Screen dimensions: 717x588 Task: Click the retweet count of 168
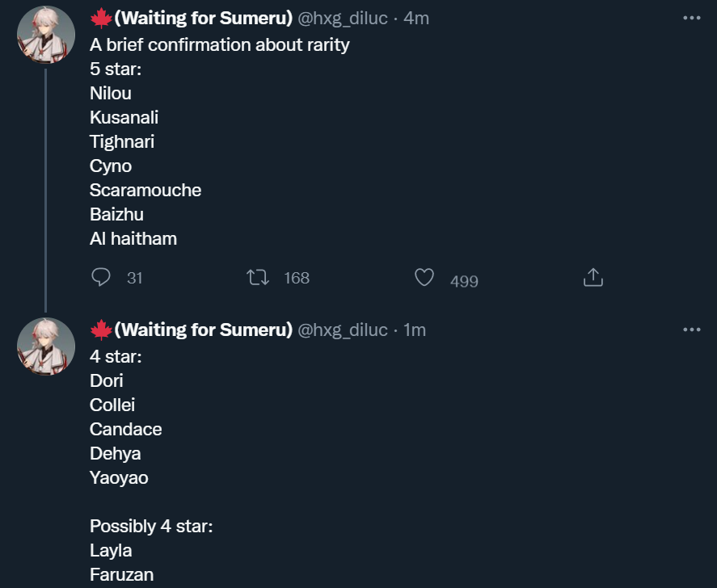297,278
